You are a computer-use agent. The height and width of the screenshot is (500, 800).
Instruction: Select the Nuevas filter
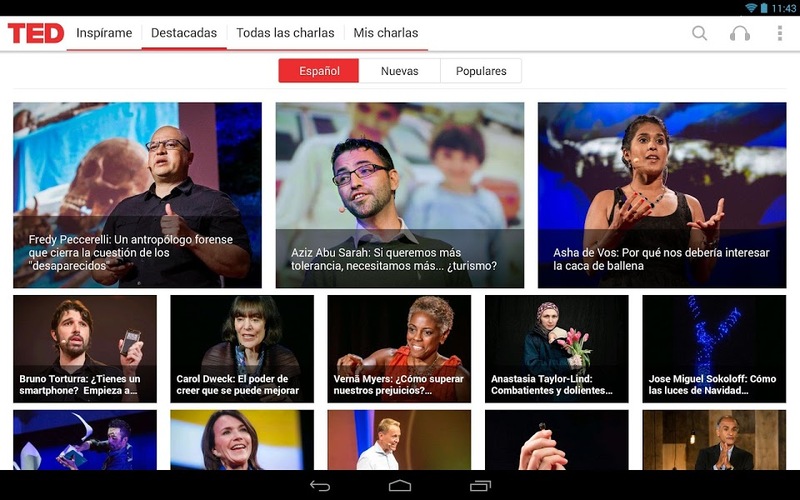coord(399,71)
